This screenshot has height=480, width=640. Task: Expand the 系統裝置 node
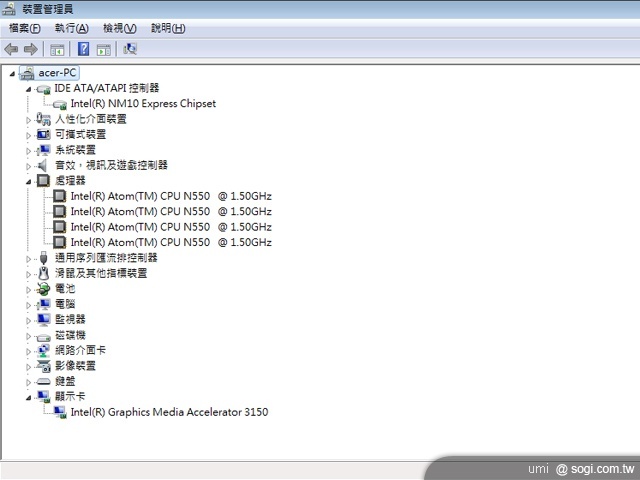[28, 151]
